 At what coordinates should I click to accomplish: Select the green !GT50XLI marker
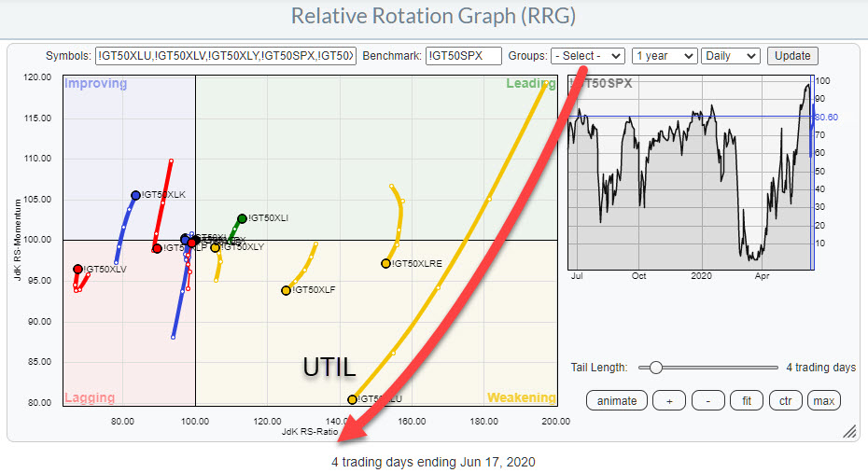click(x=242, y=218)
